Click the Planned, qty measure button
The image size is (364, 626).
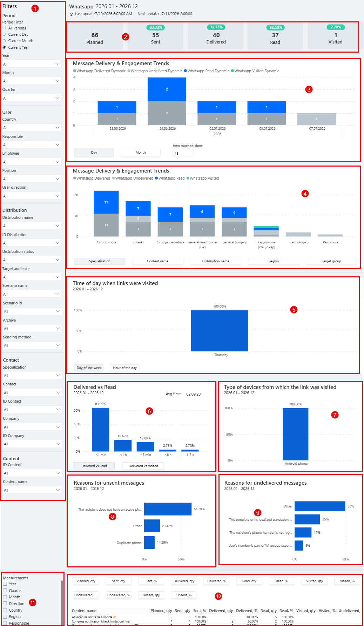pyautogui.click(x=86, y=581)
